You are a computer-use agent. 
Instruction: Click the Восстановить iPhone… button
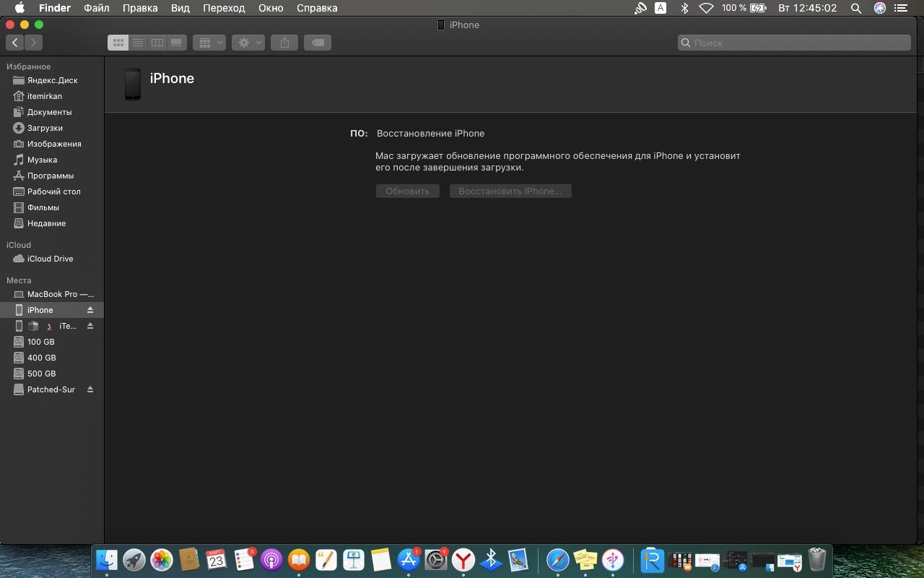[510, 191]
